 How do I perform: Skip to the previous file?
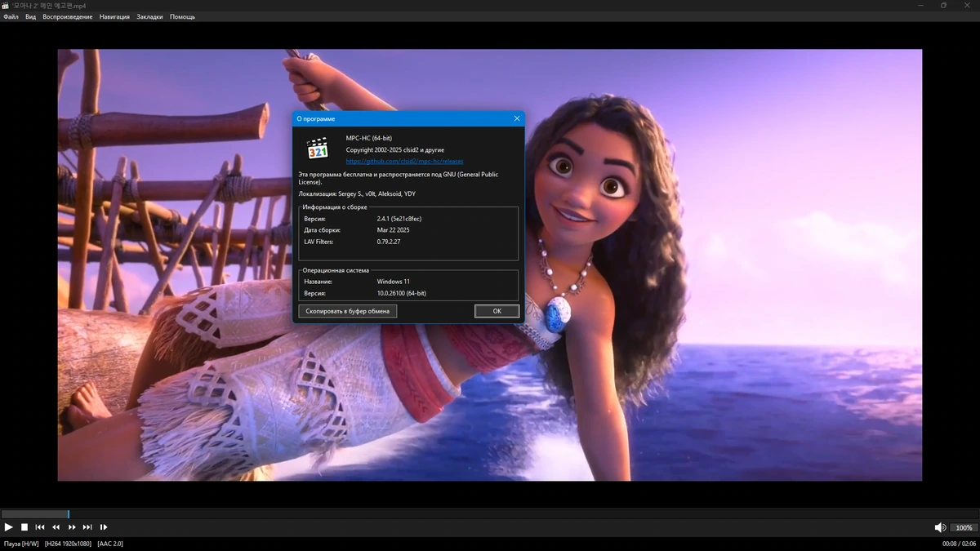tap(40, 527)
